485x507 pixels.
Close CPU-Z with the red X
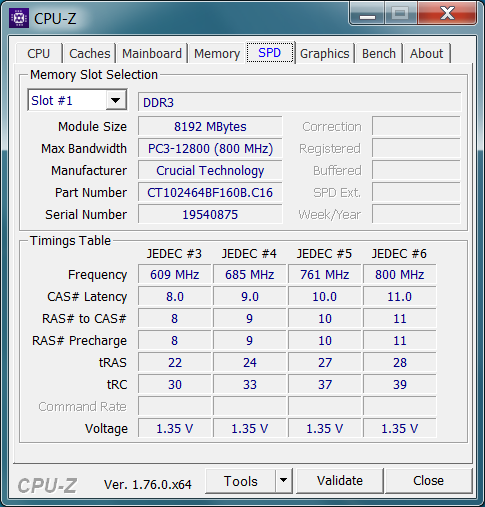(447, 14)
